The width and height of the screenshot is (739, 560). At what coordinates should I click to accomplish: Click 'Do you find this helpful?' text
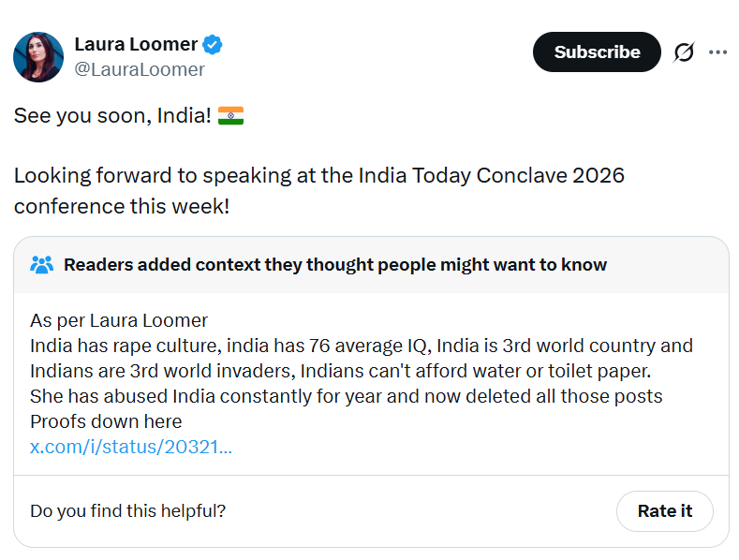tap(127, 510)
